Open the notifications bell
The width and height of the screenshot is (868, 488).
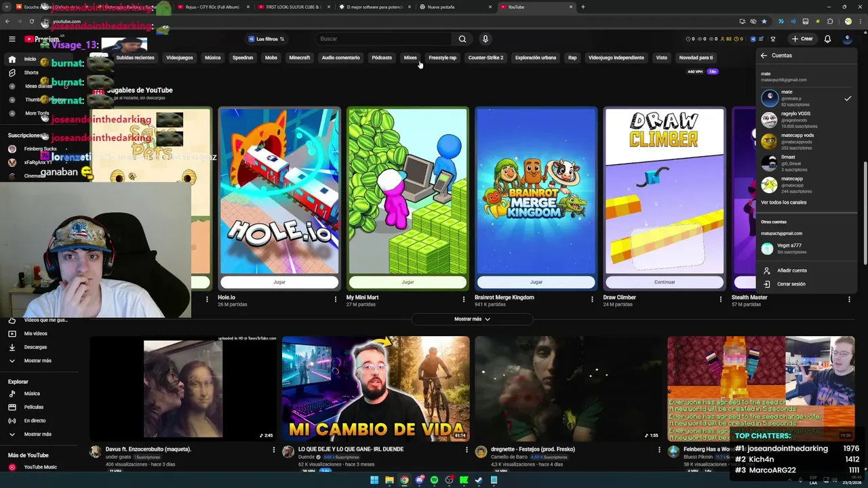827,39
